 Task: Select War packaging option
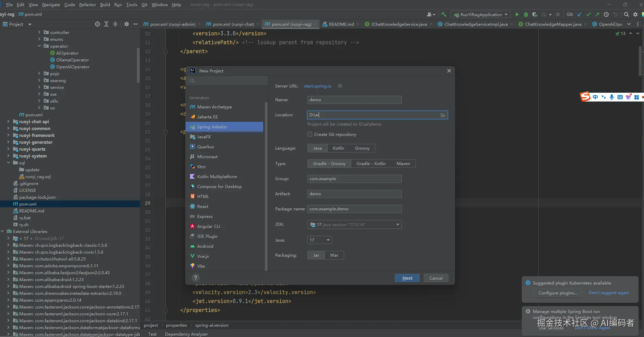(x=334, y=255)
